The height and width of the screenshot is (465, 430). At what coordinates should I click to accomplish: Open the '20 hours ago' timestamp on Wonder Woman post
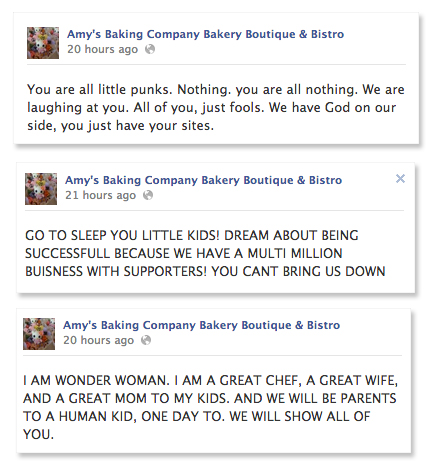pyautogui.click(x=98, y=340)
